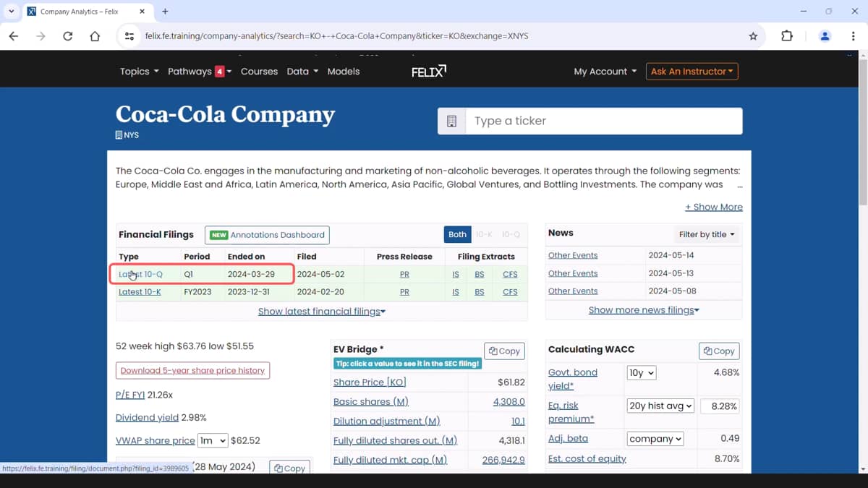The height and width of the screenshot is (488, 868).
Task: Click the tab search chevron icon
Action: click(x=11, y=12)
